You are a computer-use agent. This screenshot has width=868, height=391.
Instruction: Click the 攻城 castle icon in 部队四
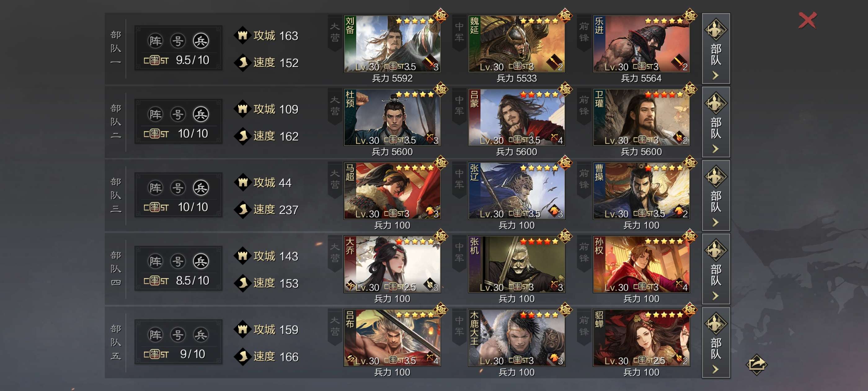(x=242, y=256)
